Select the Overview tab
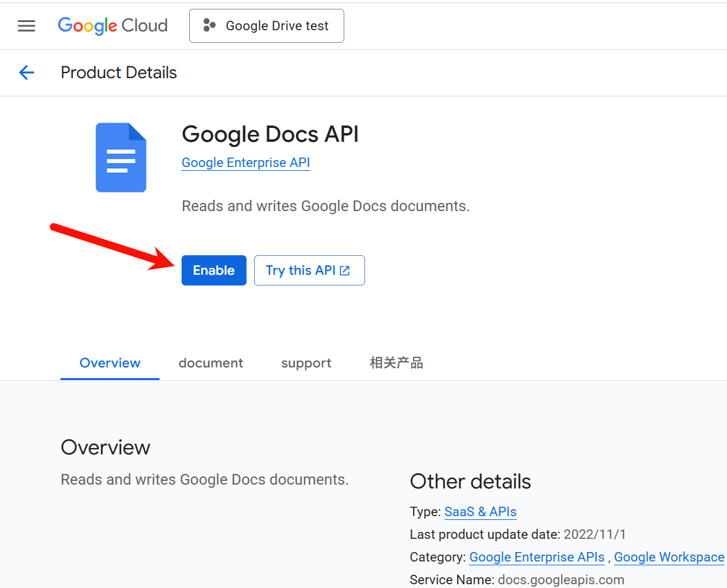The width and height of the screenshot is (727, 588). [110, 363]
